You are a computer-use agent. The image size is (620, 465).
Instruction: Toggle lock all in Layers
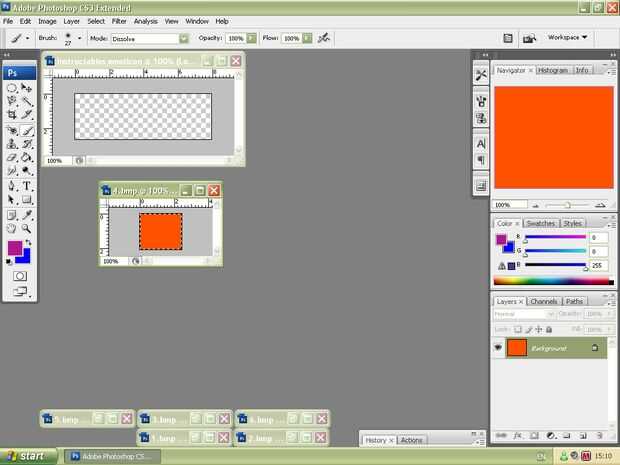pos(549,329)
